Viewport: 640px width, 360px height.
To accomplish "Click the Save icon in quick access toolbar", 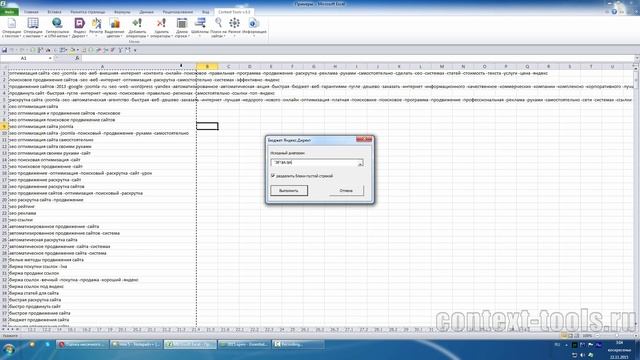I will (x=4, y=50).
